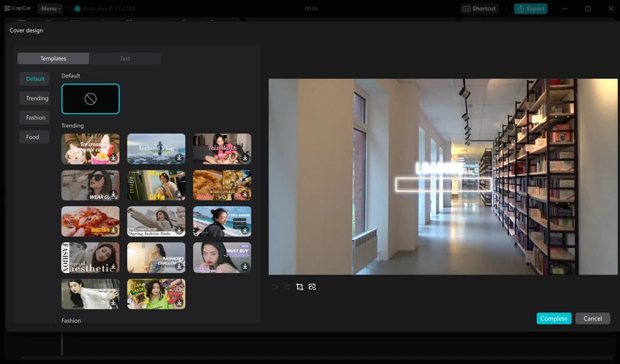Switch to the Text tab
The height and width of the screenshot is (364, 620).
[124, 58]
